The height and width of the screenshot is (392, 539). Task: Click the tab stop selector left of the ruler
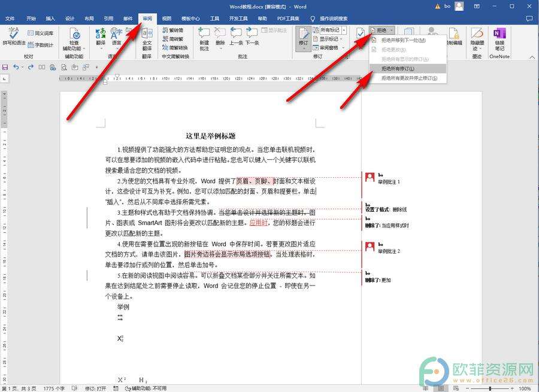point(4,78)
